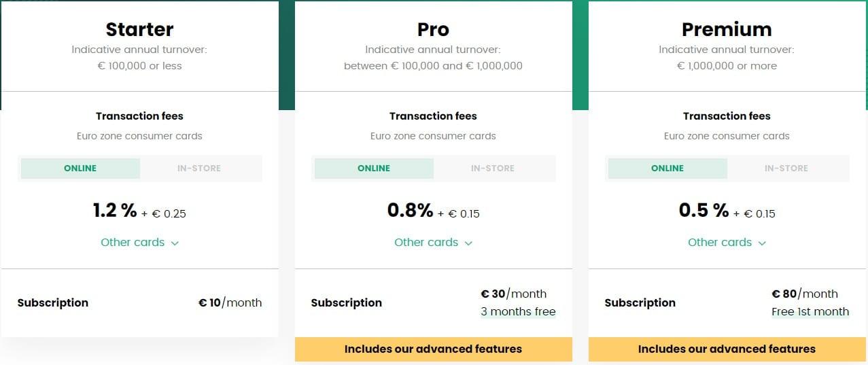Select ONLINE toggle in Premium plan
Image resolution: width=868 pixels, height=365 pixels.
(667, 169)
